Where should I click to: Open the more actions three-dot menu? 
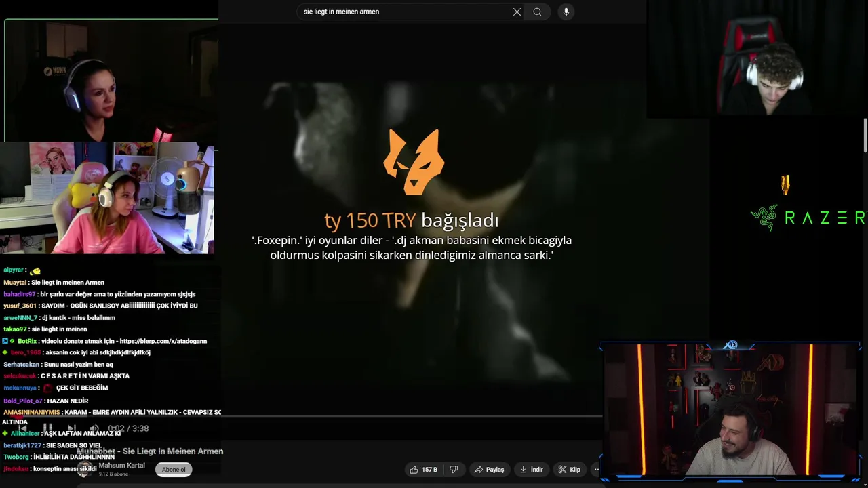pyautogui.click(x=597, y=470)
